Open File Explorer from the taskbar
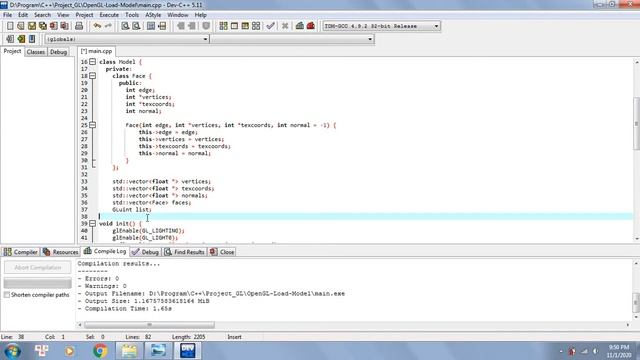The width and height of the screenshot is (640, 360). 129,351
